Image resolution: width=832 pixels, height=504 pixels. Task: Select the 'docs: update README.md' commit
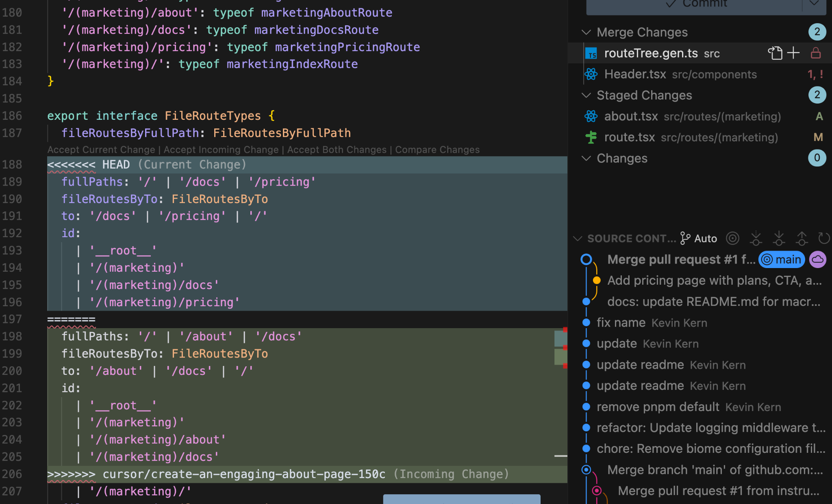click(714, 302)
